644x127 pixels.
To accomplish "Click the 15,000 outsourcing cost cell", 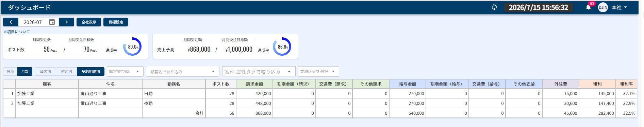I will coord(561,93).
